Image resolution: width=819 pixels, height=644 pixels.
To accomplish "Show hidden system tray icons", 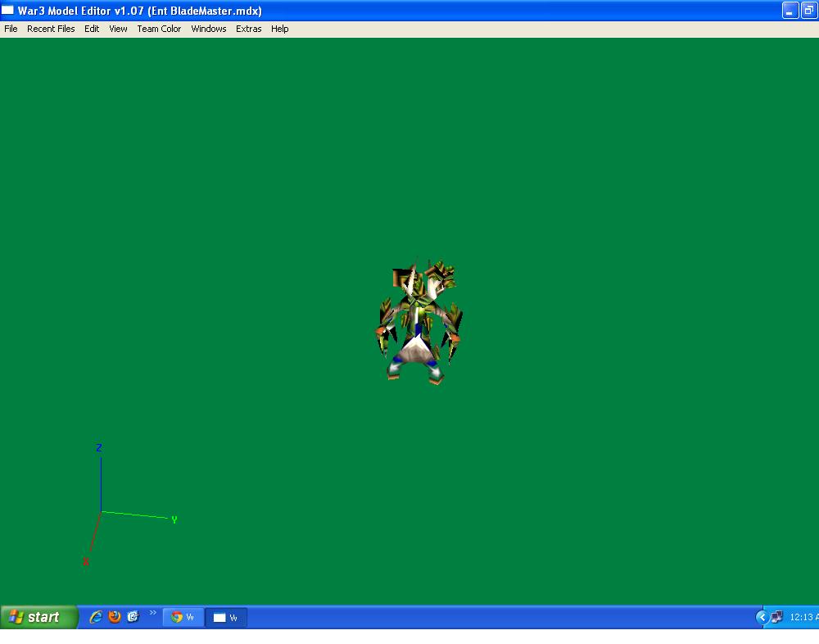I will [x=762, y=617].
